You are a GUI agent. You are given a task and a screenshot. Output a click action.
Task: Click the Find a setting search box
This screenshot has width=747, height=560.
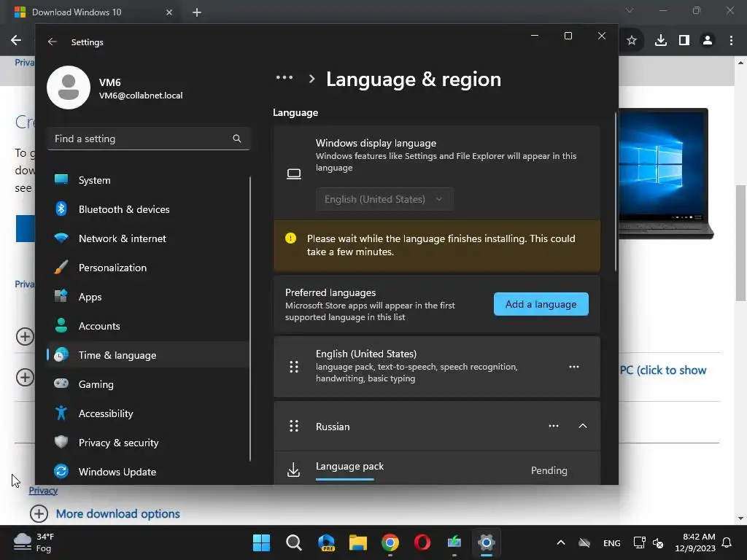[x=148, y=139]
